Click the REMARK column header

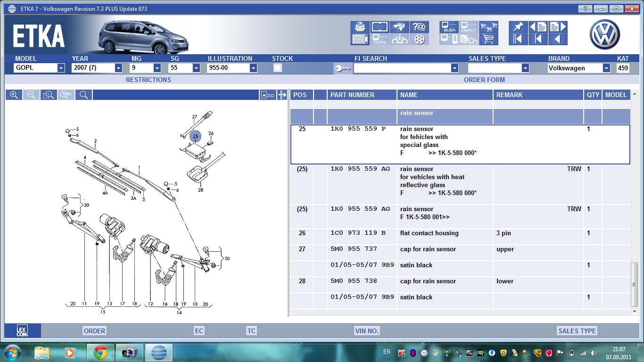tap(538, 95)
